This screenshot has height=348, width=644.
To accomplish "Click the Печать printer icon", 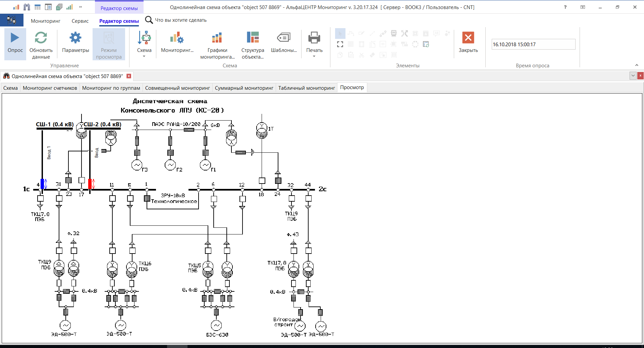I will [314, 38].
